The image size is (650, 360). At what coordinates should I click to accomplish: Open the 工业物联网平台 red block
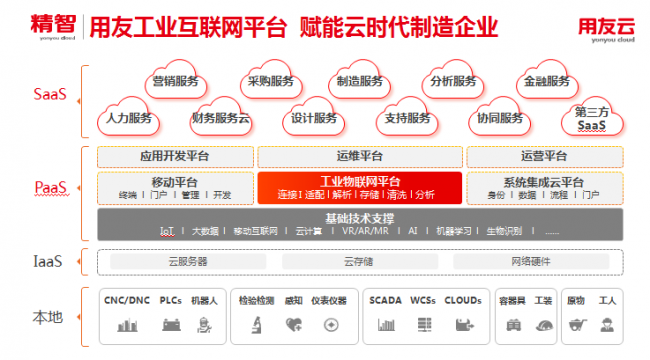click(x=360, y=188)
